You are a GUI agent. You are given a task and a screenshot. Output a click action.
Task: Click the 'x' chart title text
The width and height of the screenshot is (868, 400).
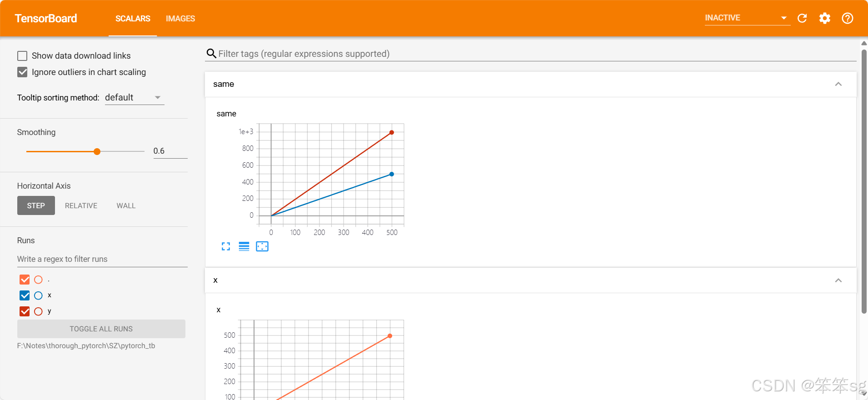pos(219,310)
